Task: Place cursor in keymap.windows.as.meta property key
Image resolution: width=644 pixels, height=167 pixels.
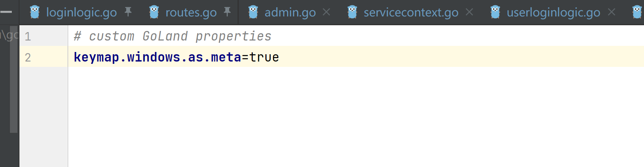Action: click(157, 57)
